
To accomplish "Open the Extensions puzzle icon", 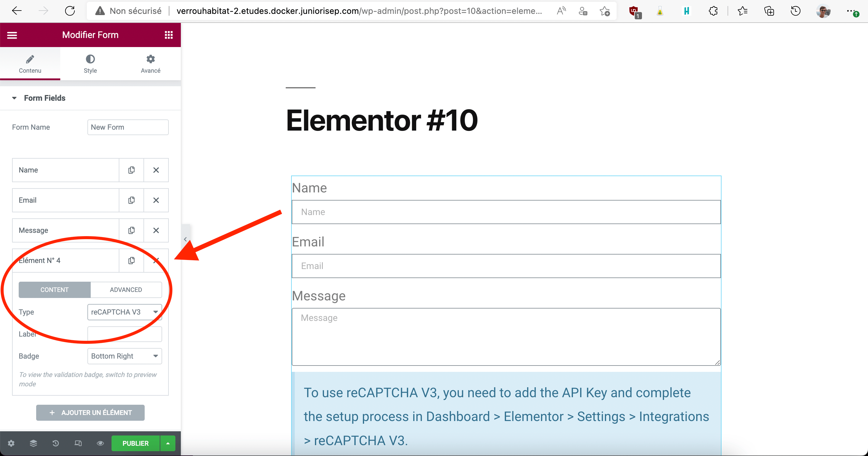I will tap(713, 11).
